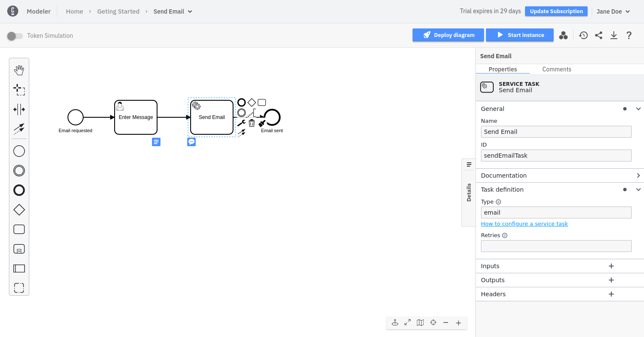Viewport: 644px width, 337px height.
Task: Open version history clock icon
Action: click(x=583, y=35)
